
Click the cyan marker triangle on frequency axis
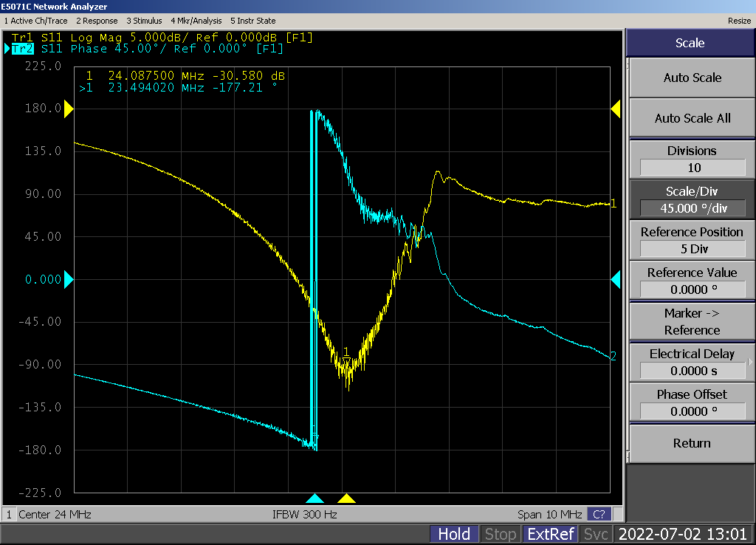(315, 498)
